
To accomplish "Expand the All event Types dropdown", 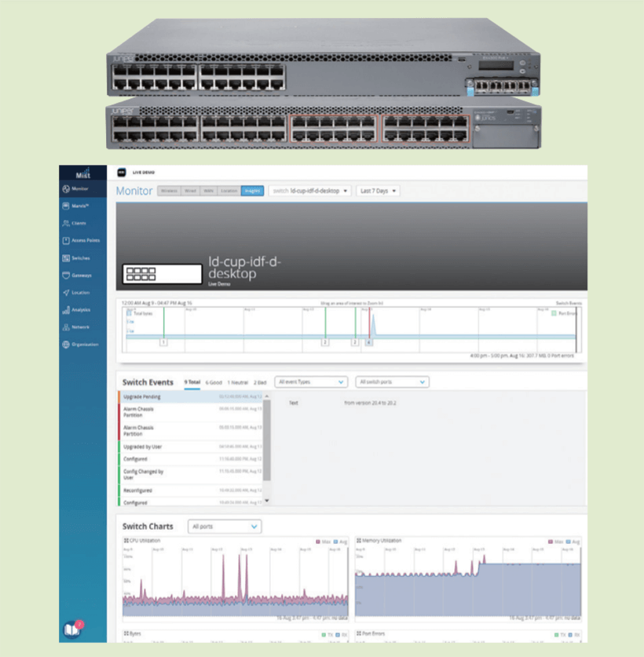I will 310,382.
